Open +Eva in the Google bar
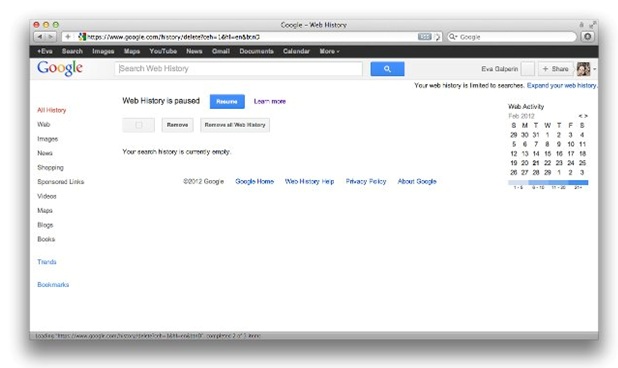Screen dimensions: 618x368 click(x=45, y=51)
